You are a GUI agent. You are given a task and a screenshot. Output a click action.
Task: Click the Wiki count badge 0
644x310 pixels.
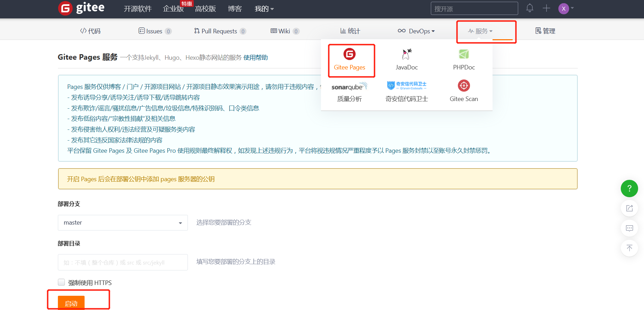[x=296, y=31]
